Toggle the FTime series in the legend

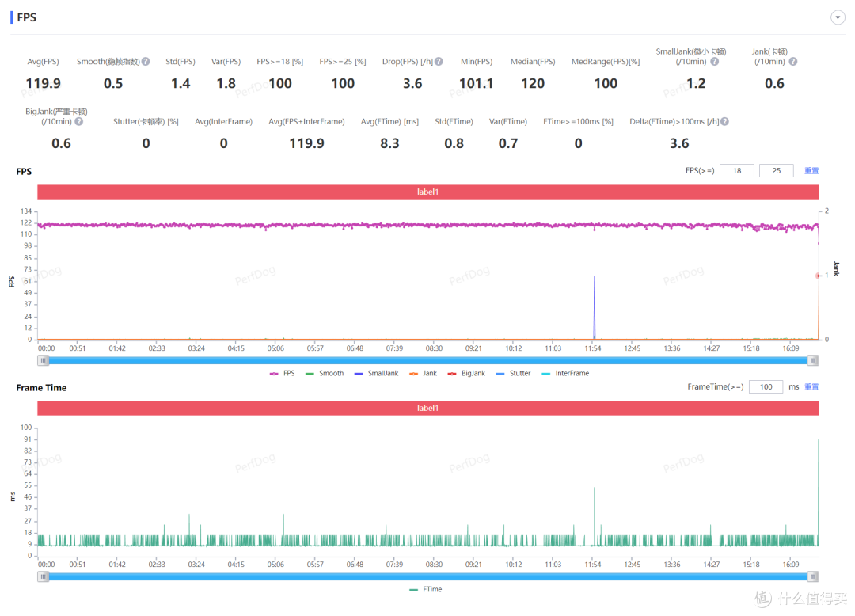(426, 589)
